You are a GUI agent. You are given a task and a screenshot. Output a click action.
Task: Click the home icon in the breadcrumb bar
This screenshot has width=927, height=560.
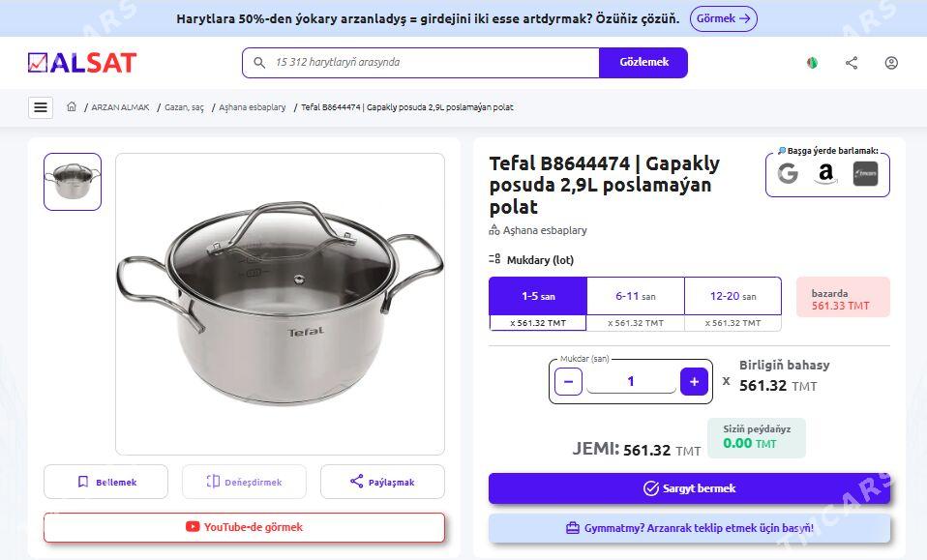point(72,106)
